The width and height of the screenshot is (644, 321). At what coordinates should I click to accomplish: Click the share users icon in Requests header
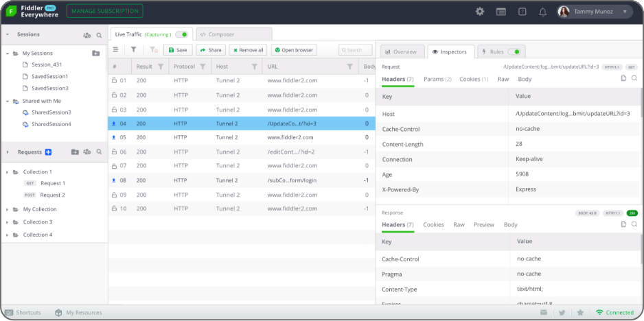tap(87, 152)
